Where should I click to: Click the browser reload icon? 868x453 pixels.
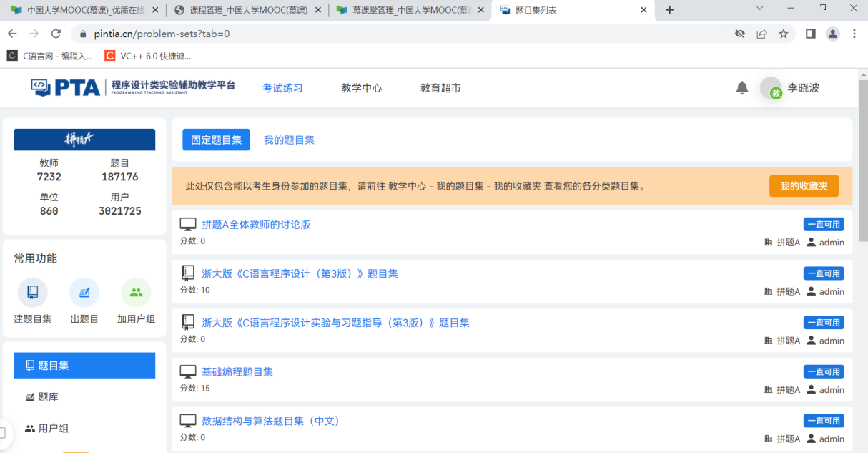click(x=56, y=34)
